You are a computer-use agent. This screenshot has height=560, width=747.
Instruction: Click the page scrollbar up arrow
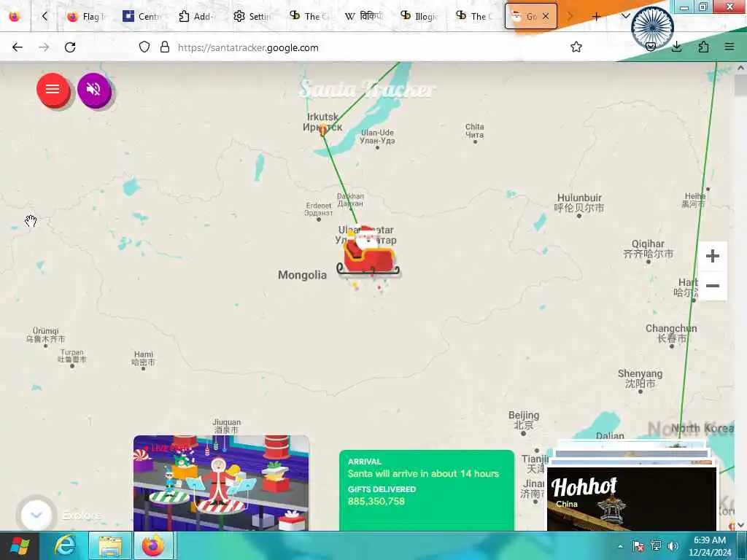click(x=740, y=68)
